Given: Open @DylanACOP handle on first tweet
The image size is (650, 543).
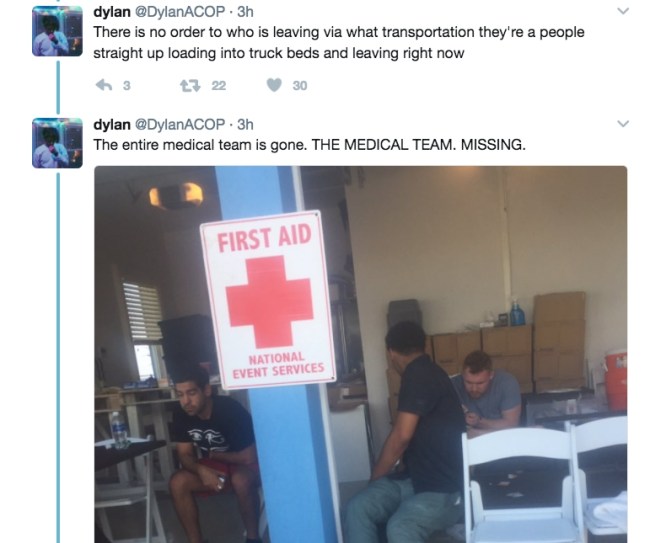Looking at the screenshot, I should [x=180, y=12].
